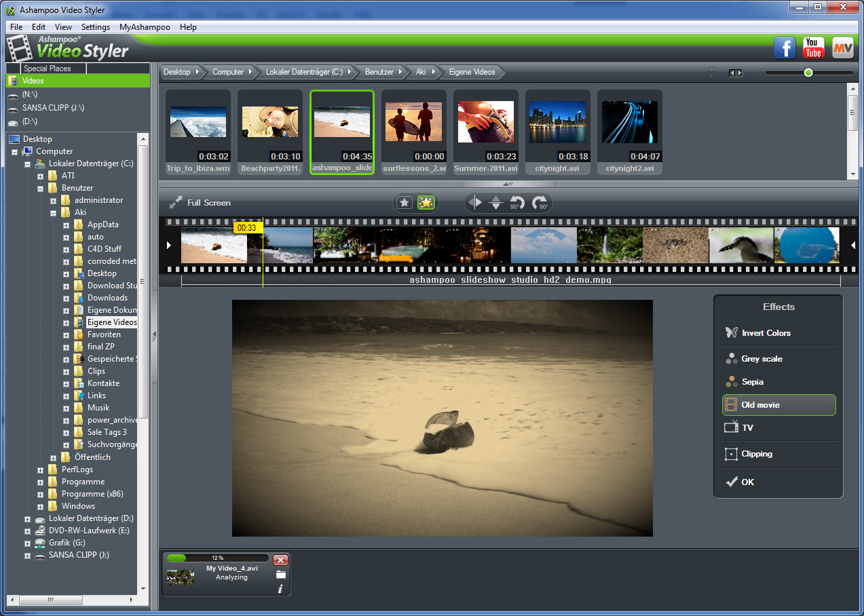
Task: Collapse the Aki folder node
Action: [x=54, y=212]
